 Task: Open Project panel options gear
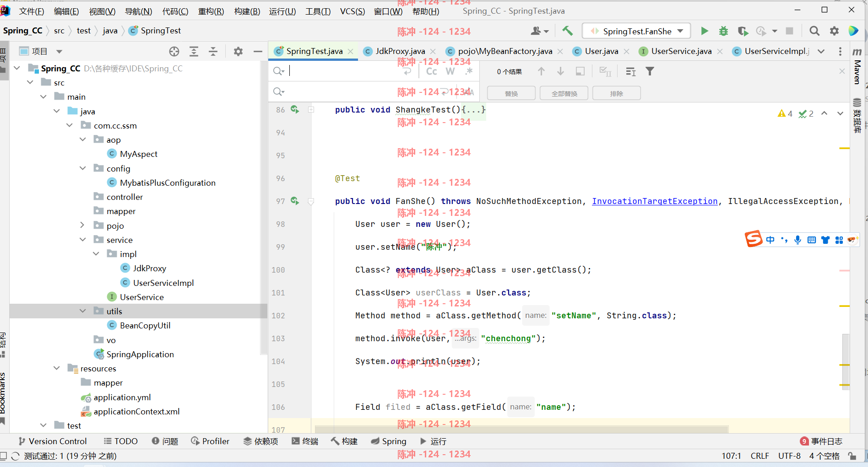(x=238, y=51)
